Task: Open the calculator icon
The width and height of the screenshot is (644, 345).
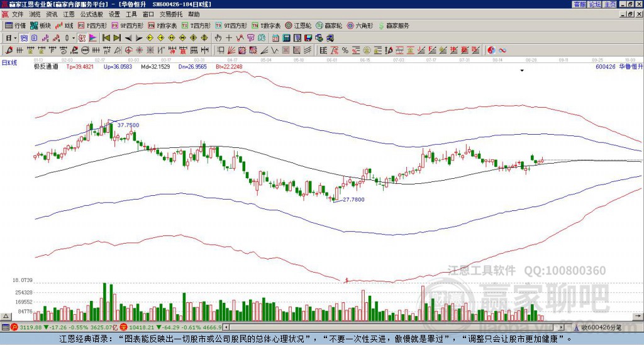Action: [287, 38]
